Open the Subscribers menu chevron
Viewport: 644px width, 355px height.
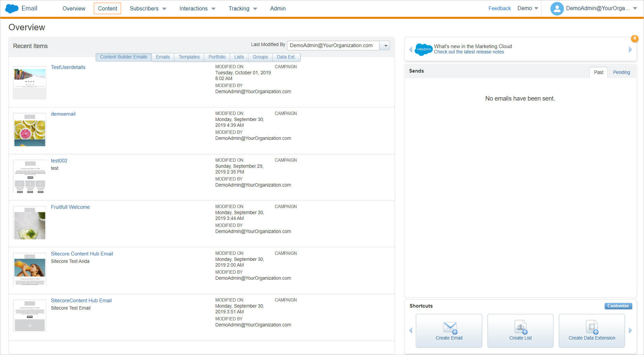point(164,9)
